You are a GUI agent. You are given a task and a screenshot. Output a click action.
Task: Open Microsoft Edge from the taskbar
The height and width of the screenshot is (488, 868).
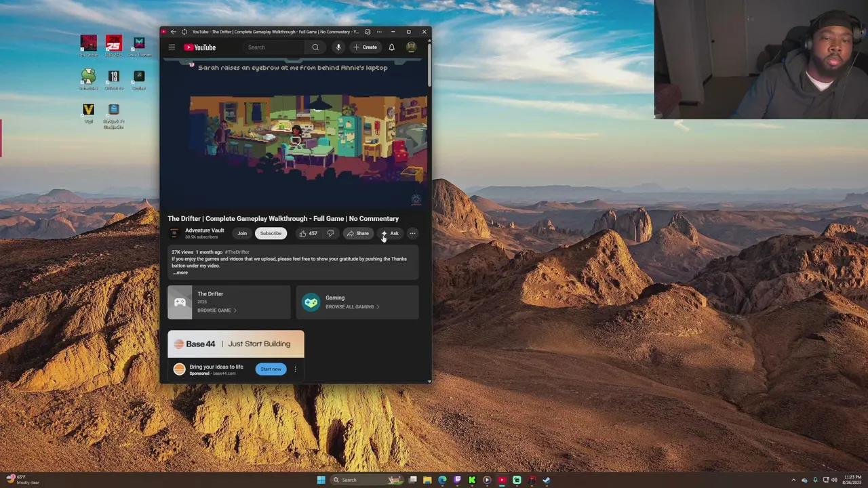[x=442, y=480]
